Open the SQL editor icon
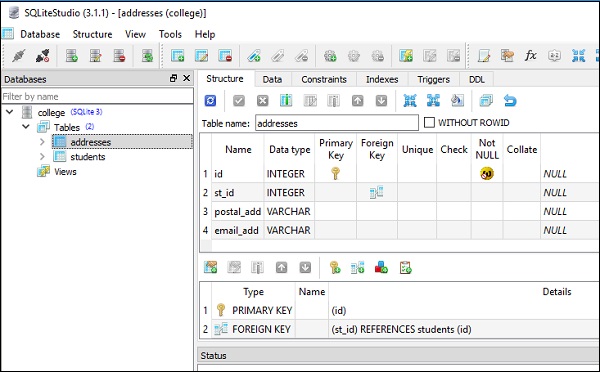 tap(484, 56)
